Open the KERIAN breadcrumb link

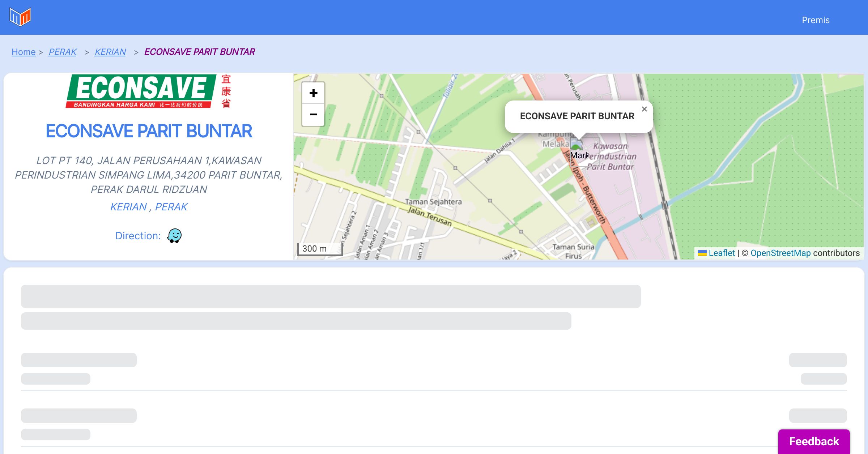point(110,52)
